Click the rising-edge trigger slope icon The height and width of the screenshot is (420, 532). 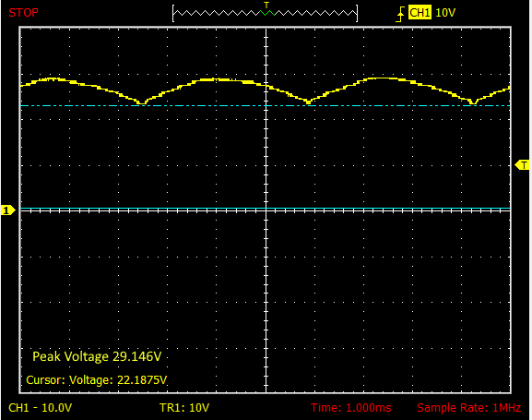[401, 14]
